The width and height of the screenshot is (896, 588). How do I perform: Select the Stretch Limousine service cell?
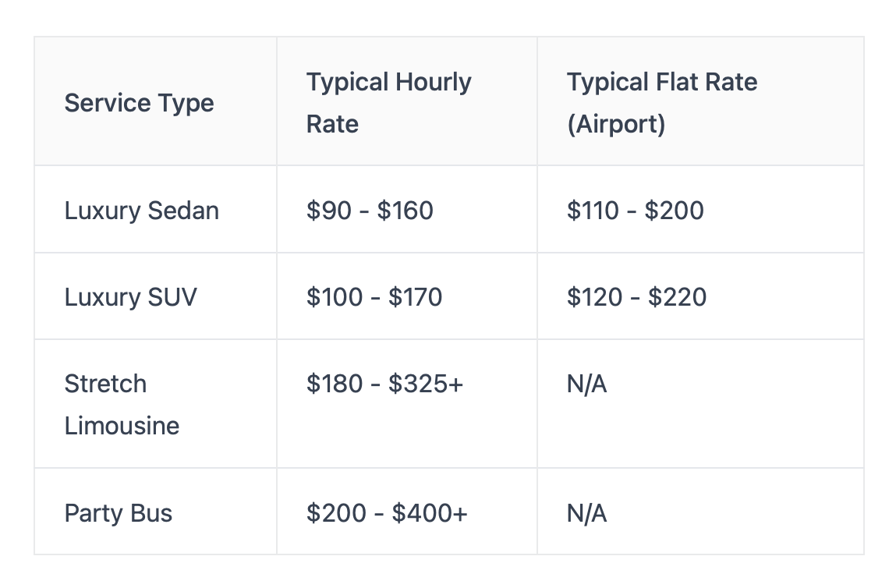[122, 405]
